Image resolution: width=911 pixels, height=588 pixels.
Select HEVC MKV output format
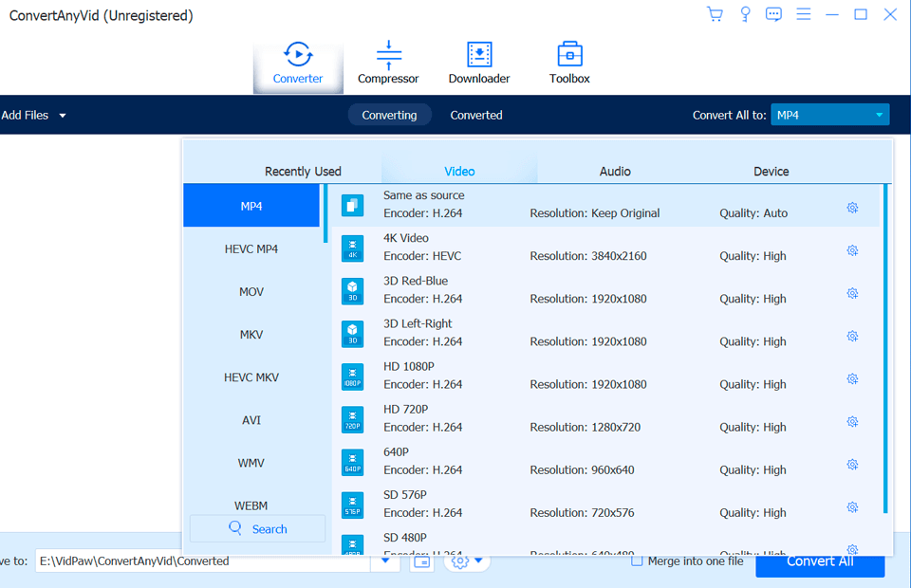pyautogui.click(x=250, y=377)
